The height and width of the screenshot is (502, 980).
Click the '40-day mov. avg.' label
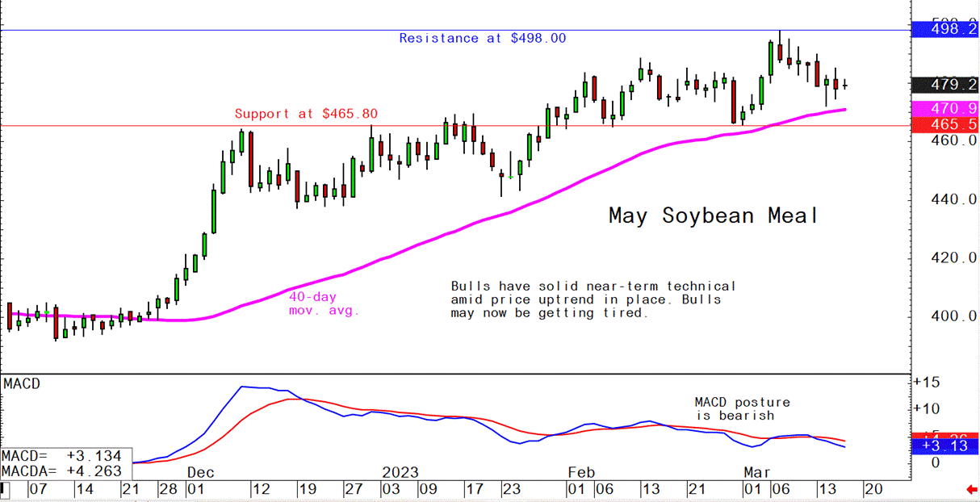tap(324, 303)
